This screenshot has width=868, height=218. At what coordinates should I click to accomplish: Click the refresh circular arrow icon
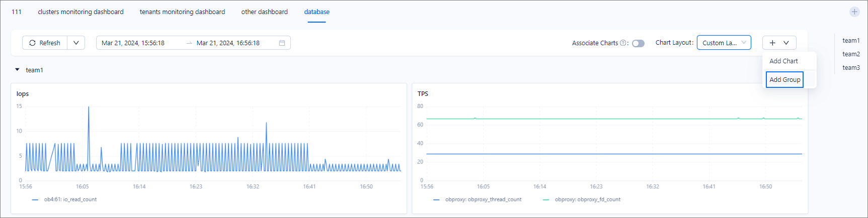pyautogui.click(x=33, y=43)
